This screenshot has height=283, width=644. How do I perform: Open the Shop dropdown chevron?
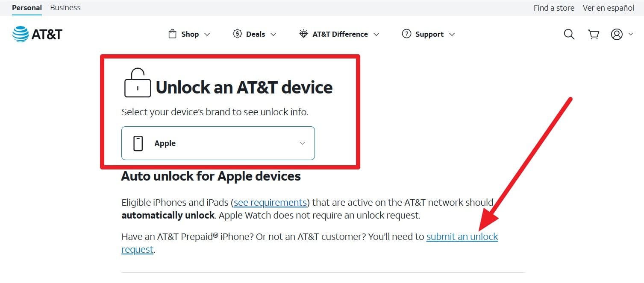click(208, 34)
